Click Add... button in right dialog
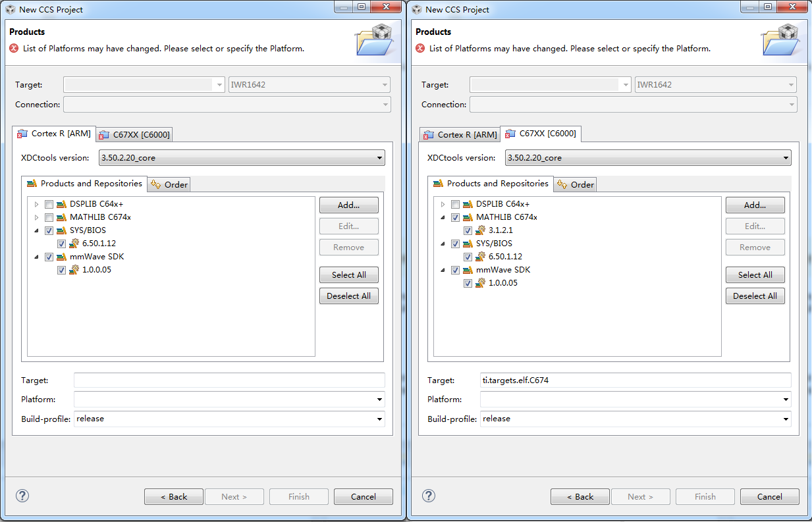 [x=755, y=205]
